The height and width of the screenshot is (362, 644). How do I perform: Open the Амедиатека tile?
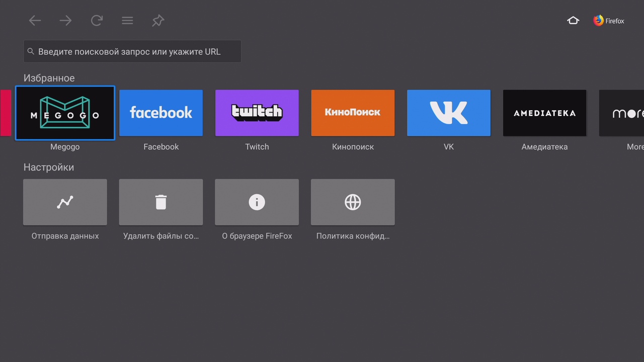coord(544,113)
